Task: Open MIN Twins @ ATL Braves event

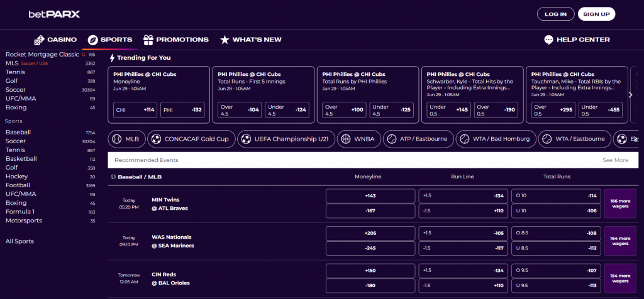Action: (x=170, y=204)
